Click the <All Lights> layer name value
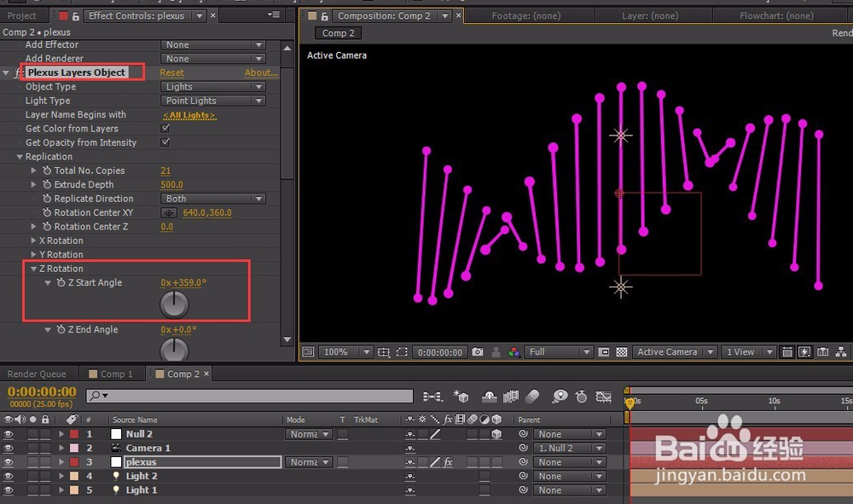This screenshot has width=853, height=504. (x=189, y=115)
